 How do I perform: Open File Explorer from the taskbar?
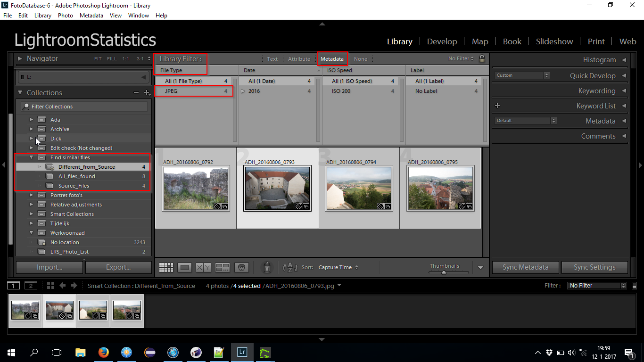pyautogui.click(x=81, y=352)
